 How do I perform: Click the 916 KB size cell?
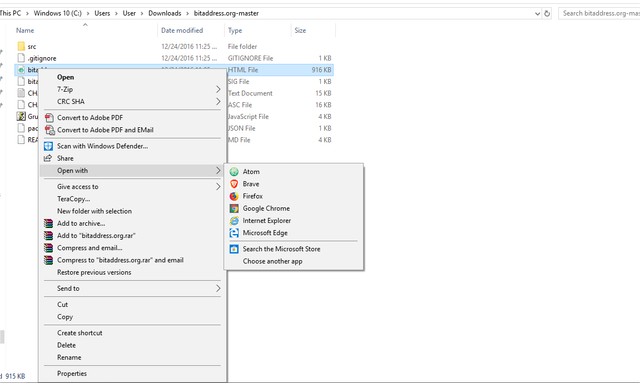(x=321, y=70)
